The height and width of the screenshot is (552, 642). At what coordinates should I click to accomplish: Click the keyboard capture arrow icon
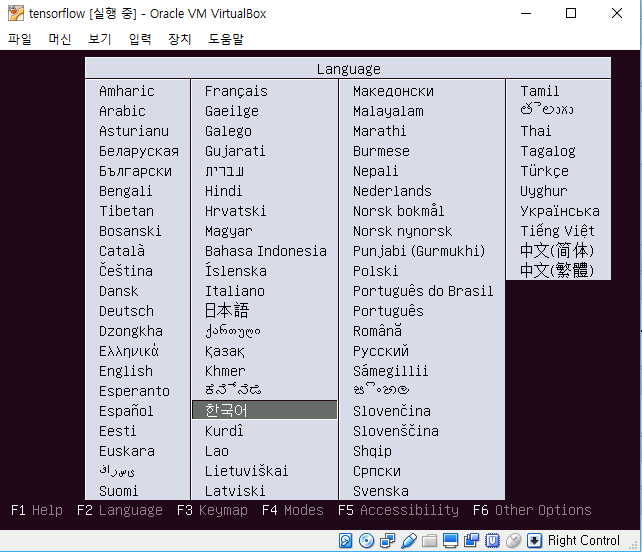pos(534,541)
